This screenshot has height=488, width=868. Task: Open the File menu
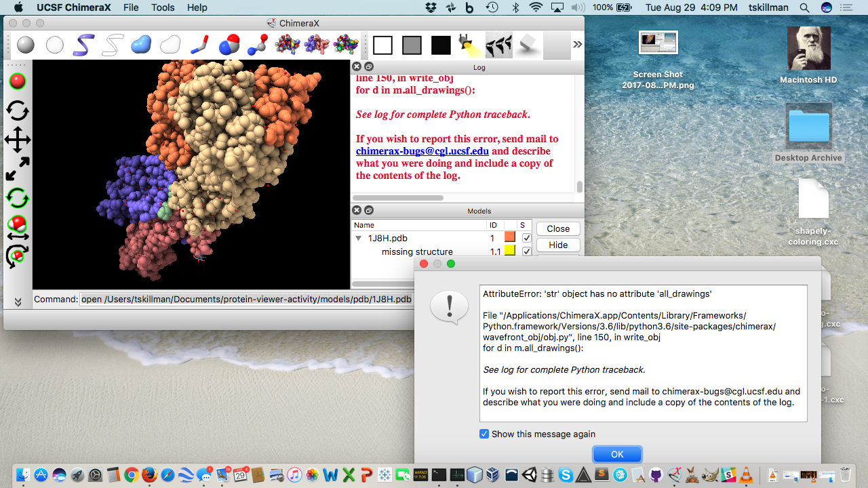click(131, 7)
